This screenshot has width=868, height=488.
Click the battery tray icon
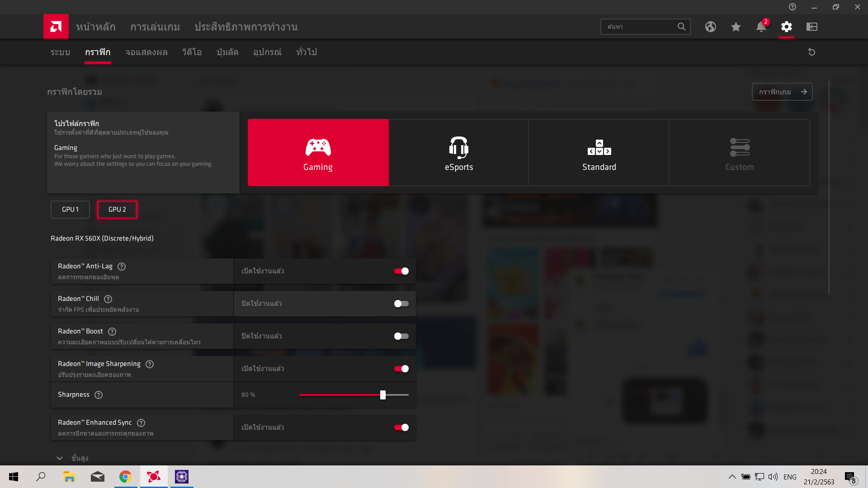point(746,477)
